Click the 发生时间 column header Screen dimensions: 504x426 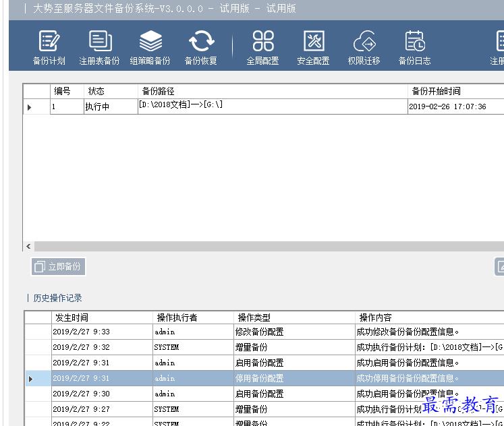click(102, 317)
